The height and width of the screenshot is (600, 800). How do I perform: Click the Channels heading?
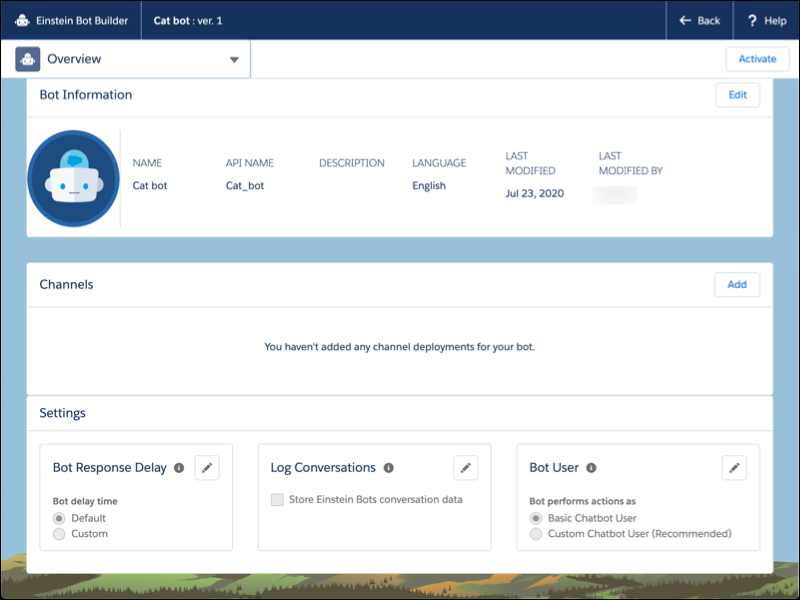click(66, 285)
